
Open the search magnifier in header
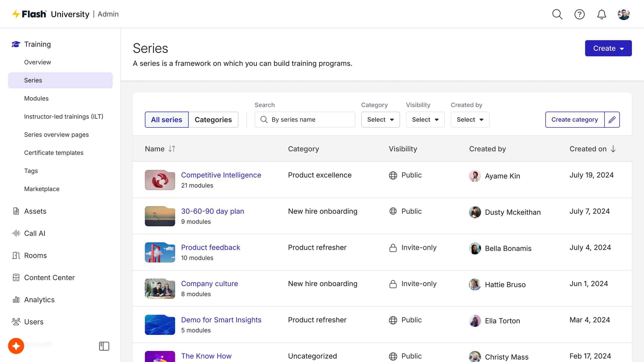pos(557,14)
